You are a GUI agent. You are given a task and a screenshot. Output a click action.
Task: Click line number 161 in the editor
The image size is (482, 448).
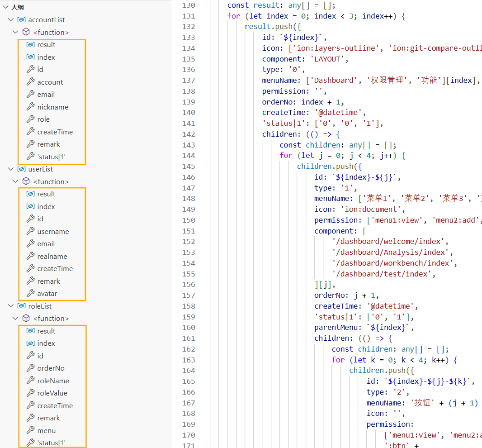pyautogui.click(x=189, y=338)
